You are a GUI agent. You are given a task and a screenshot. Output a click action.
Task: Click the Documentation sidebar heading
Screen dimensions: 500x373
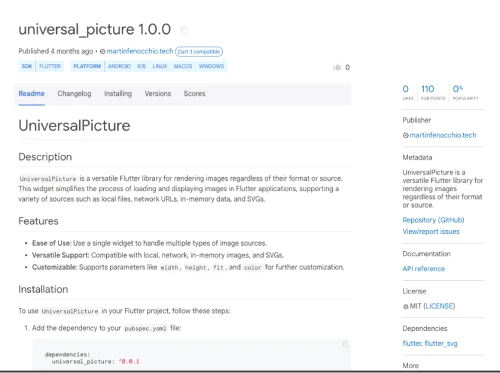point(426,254)
